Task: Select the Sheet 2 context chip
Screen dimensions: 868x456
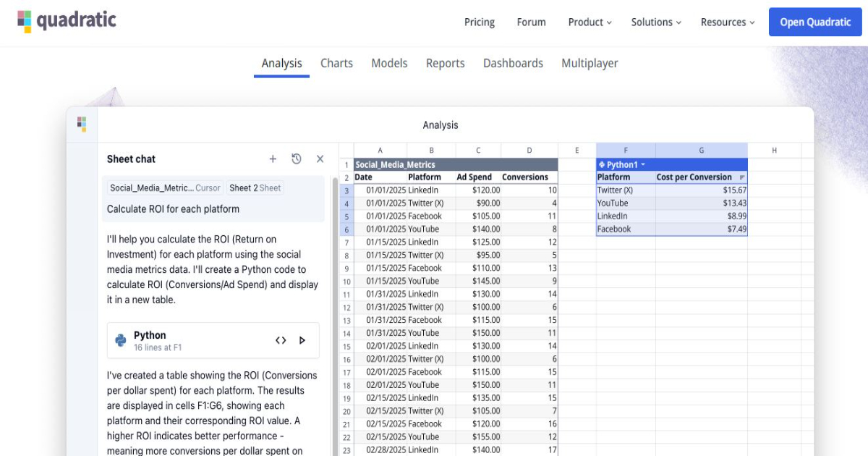Action: pyautogui.click(x=255, y=187)
